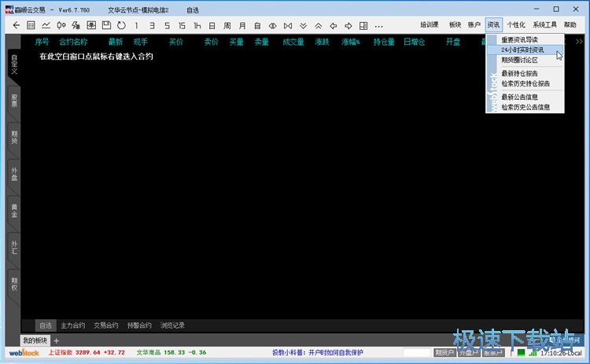Image resolution: width=590 pixels, height=364 pixels.
Task: Toggle the split window layout icon
Action: coord(363,26)
